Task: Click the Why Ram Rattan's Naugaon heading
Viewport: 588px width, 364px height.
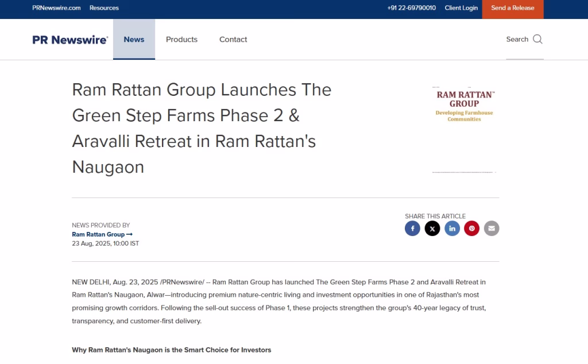Action: (x=171, y=350)
